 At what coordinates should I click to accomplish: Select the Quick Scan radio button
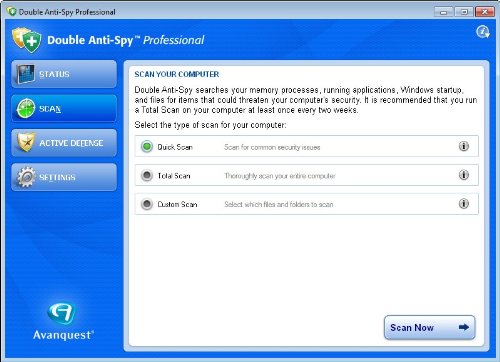pos(147,146)
